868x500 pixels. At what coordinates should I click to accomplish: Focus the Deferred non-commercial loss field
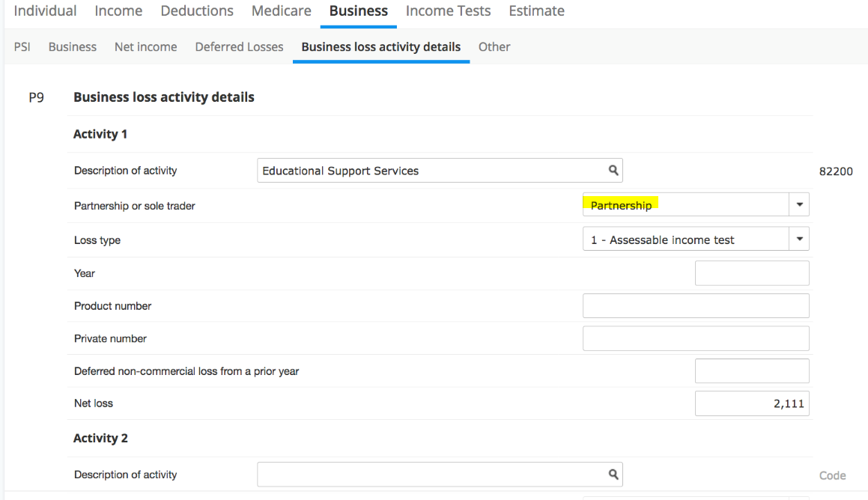point(753,371)
